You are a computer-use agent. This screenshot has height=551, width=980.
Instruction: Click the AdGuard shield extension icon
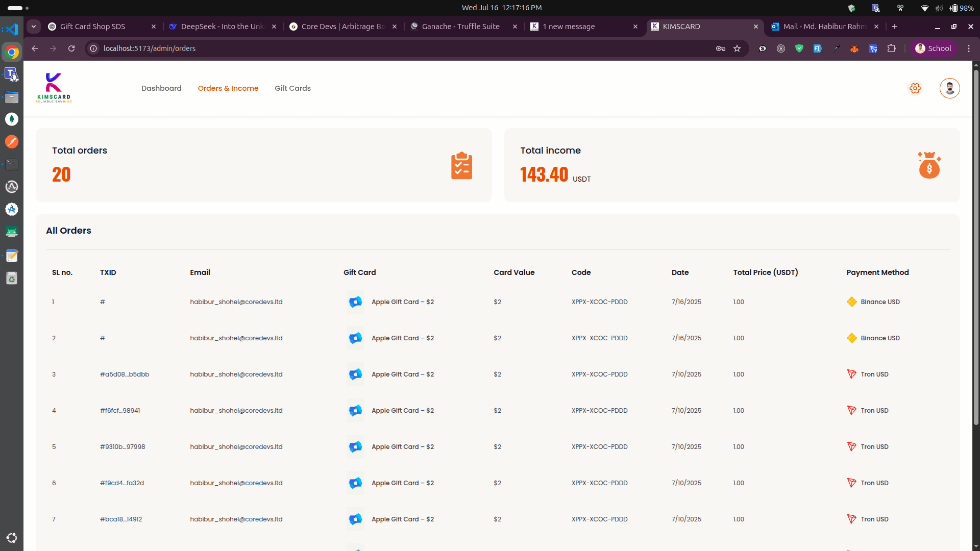pyautogui.click(x=799, y=48)
